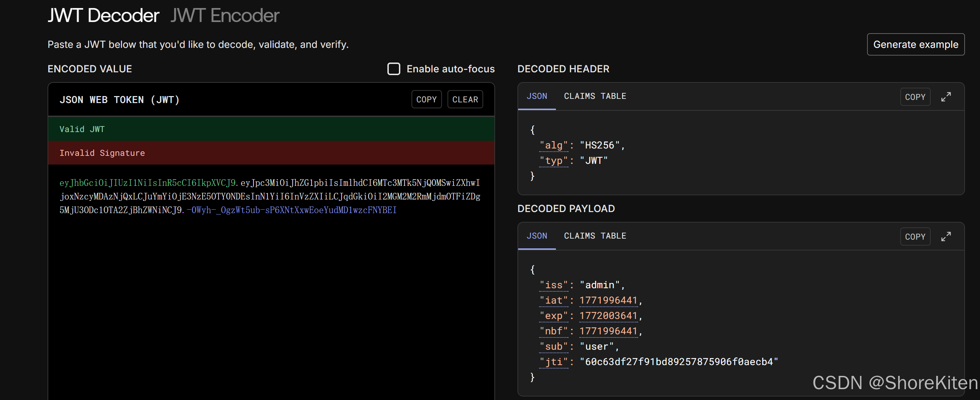The width and height of the screenshot is (980, 400).
Task: Clear the encoded JWT field
Action: point(465,99)
